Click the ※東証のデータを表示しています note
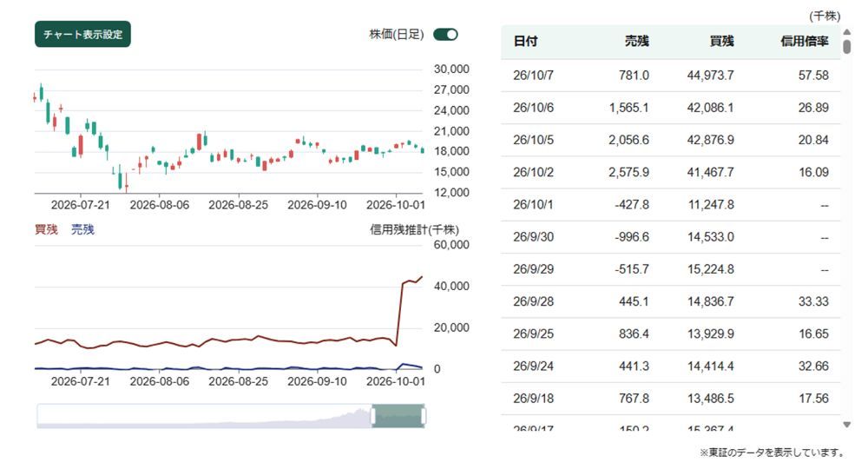 pos(772,452)
